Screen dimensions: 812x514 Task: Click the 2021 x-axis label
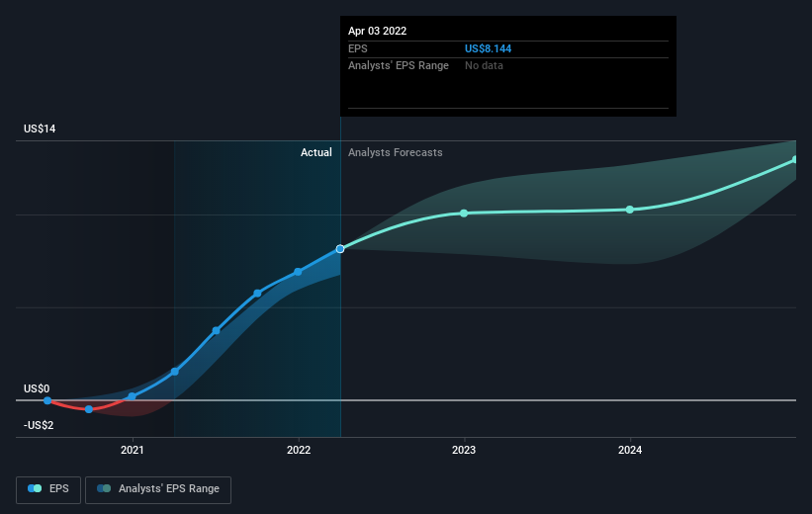point(133,450)
